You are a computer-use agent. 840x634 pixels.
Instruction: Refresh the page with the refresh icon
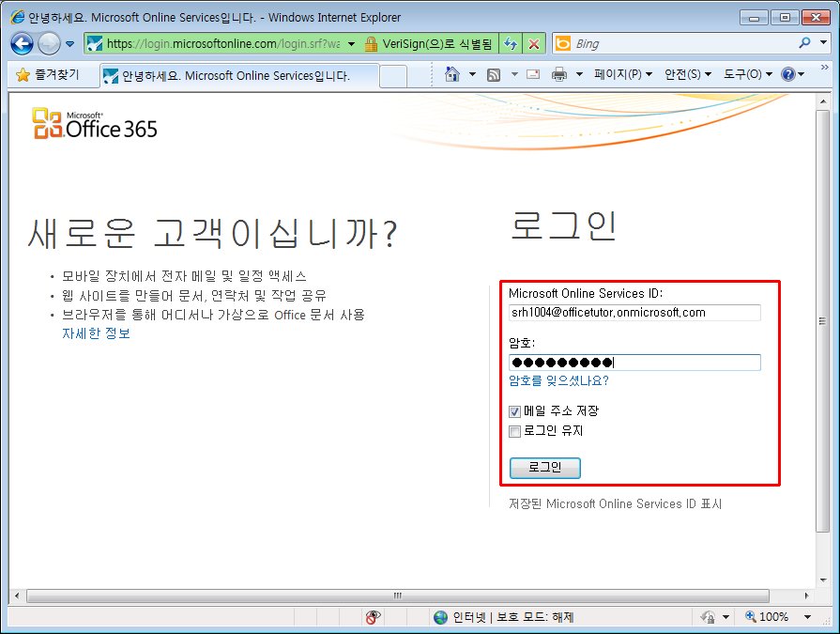click(x=511, y=44)
